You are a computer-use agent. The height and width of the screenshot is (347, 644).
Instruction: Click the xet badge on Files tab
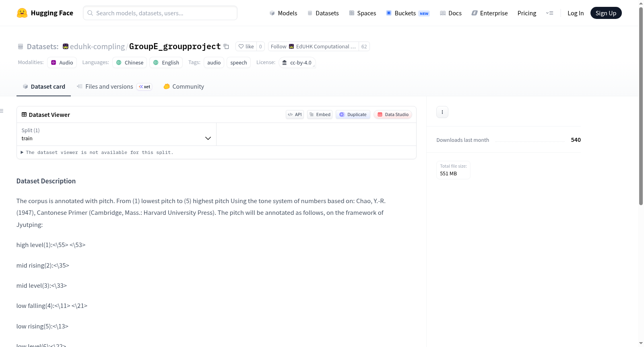[144, 87]
